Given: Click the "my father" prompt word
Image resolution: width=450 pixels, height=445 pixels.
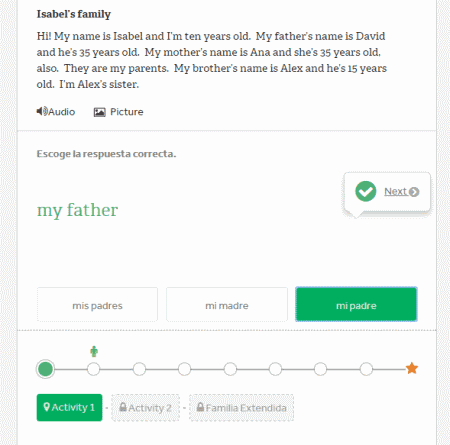Looking at the screenshot, I should tap(77, 211).
